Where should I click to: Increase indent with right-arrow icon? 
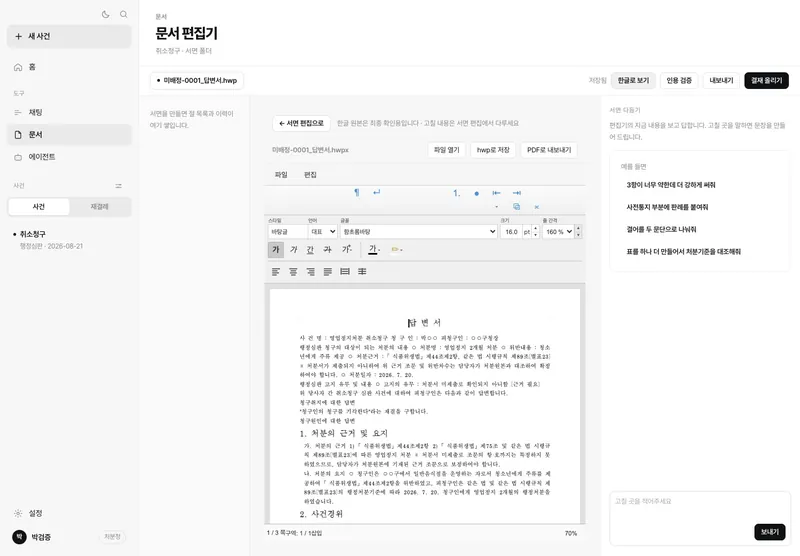[x=517, y=193]
